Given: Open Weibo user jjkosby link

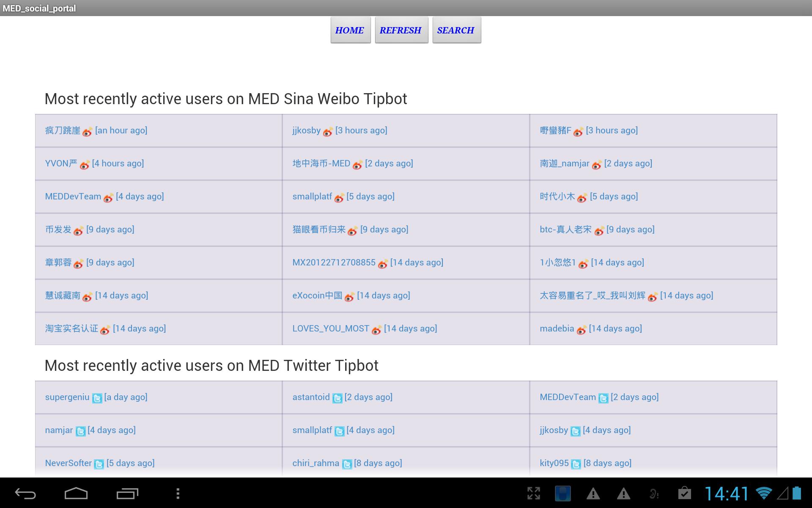Looking at the screenshot, I should [x=307, y=130].
